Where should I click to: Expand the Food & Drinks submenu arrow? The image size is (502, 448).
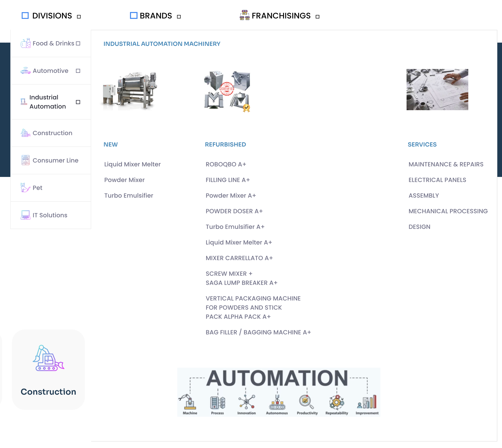coord(78,44)
